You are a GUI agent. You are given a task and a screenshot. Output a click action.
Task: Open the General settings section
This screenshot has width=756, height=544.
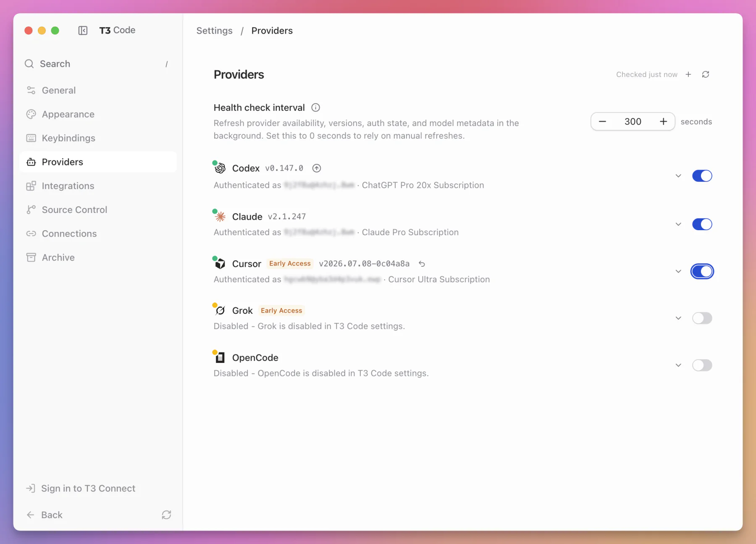pyautogui.click(x=98, y=90)
